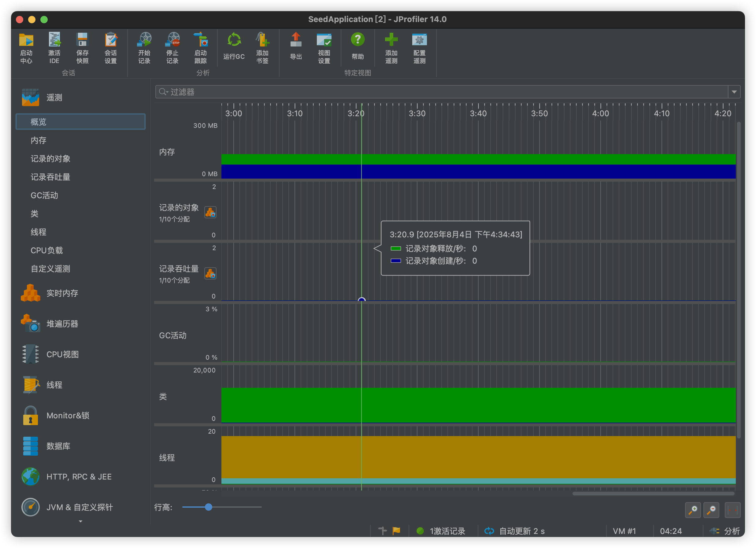Open 配置遥测 configure telemetry

click(419, 48)
